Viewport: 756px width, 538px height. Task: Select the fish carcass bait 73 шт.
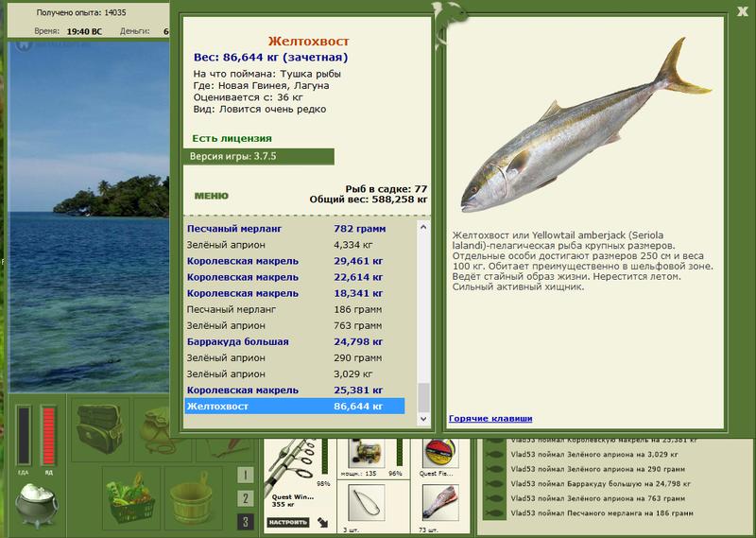(440, 503)
